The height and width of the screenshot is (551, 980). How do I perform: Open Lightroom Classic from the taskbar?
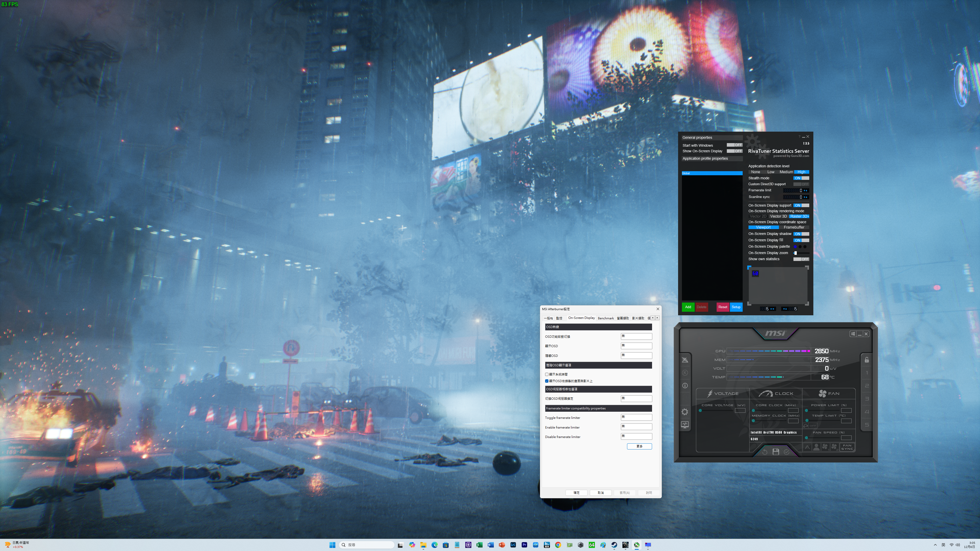(x=513, y=545)
